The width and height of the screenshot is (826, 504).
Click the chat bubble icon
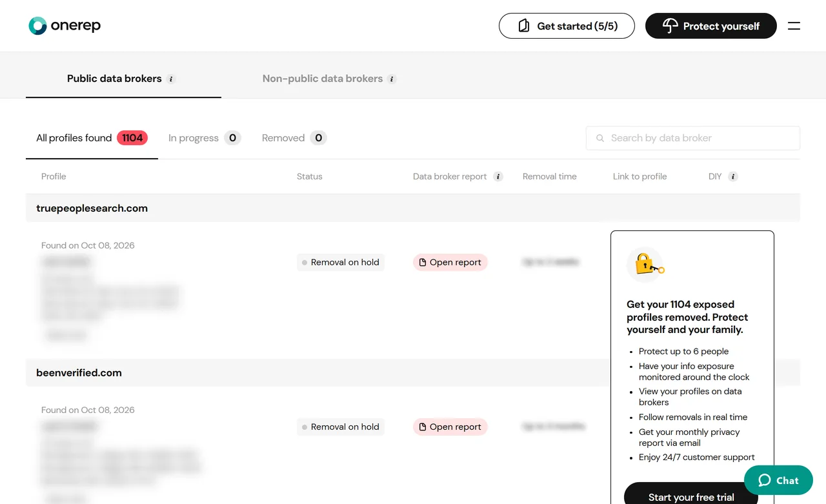point(765,480)
